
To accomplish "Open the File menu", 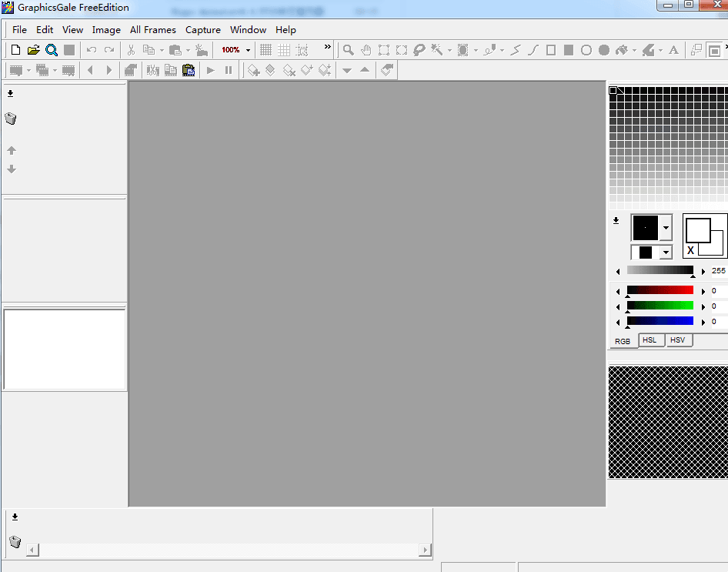I will pos(19,30).
